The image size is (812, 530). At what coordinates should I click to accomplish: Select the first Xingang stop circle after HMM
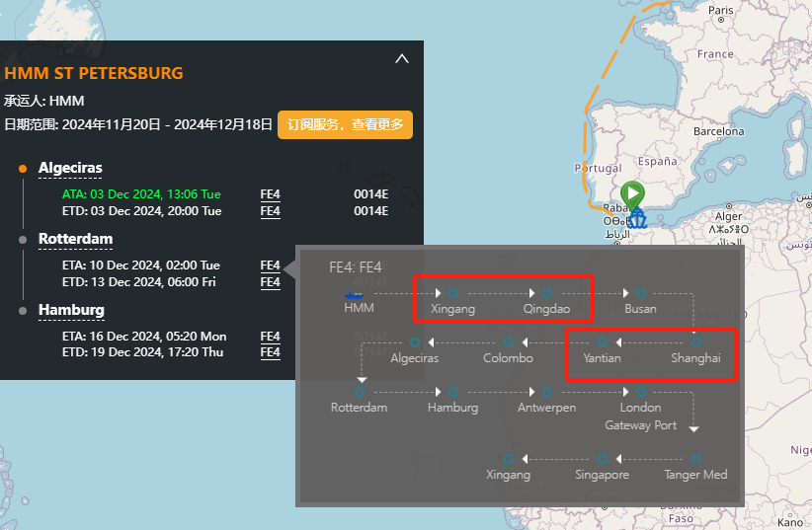453,293
